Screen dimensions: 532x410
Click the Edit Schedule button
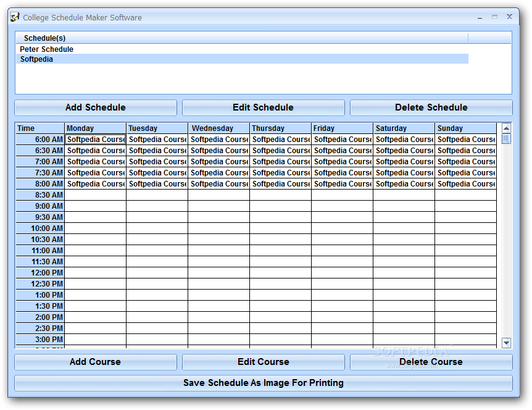point(264,107)
